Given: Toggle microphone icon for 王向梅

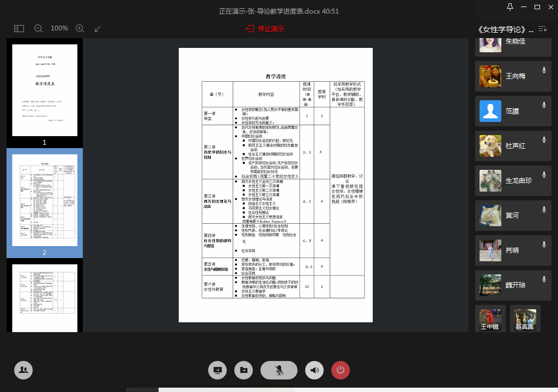Looking at the screenshot, I should coord(544,70).
